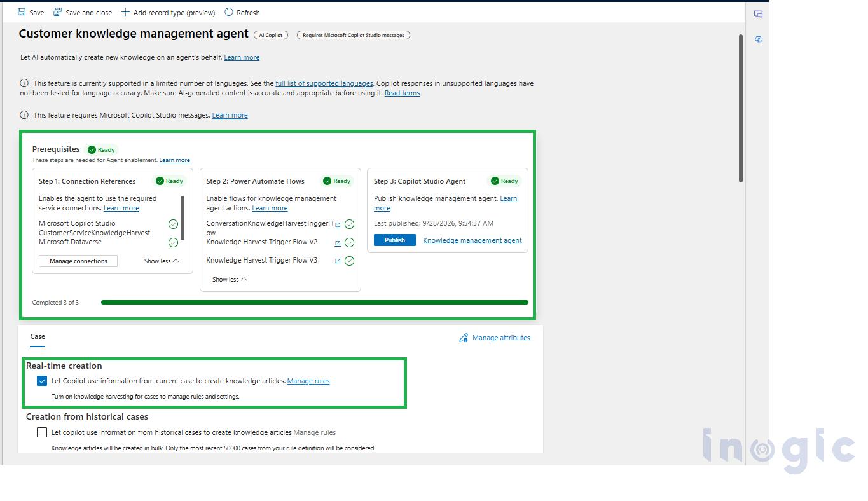Click the checkmark status for Knowledge Harvest Trigger Flow V3
The image size is (868, 501).
[x=349, y=261]
